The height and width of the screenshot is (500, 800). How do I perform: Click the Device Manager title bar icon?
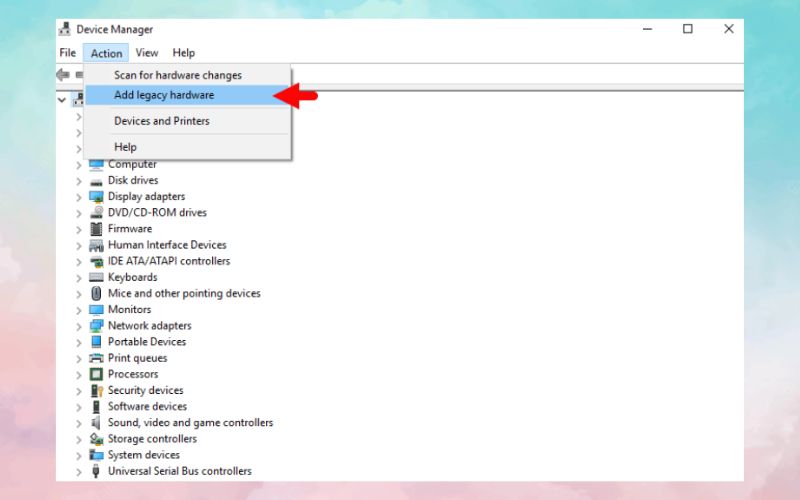click(64, 29)
